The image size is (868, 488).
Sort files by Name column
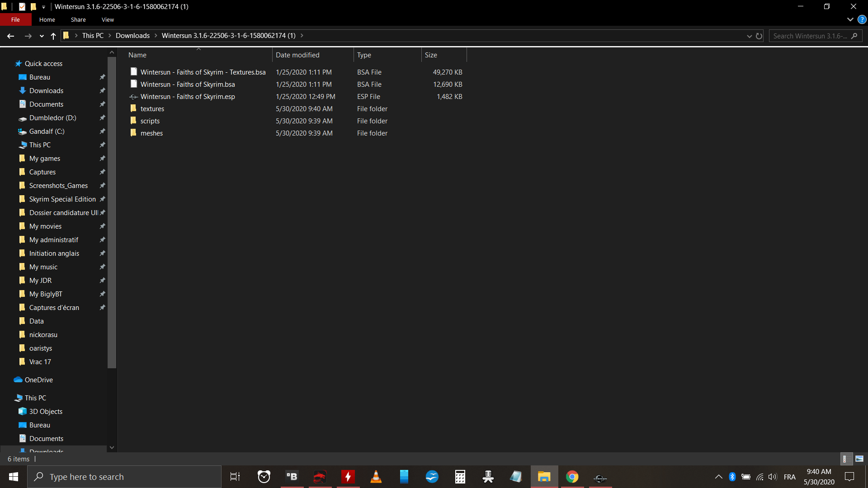point(137,55)
